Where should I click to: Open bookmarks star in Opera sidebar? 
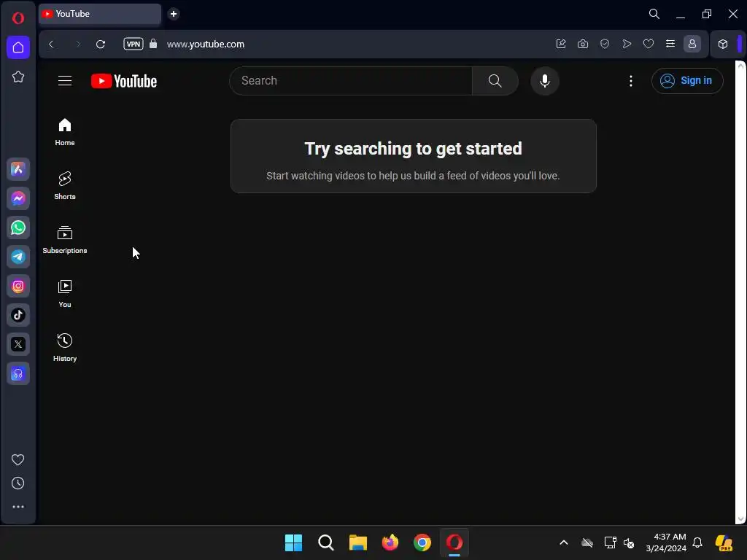pyautogui.click(x=18, y=77)
